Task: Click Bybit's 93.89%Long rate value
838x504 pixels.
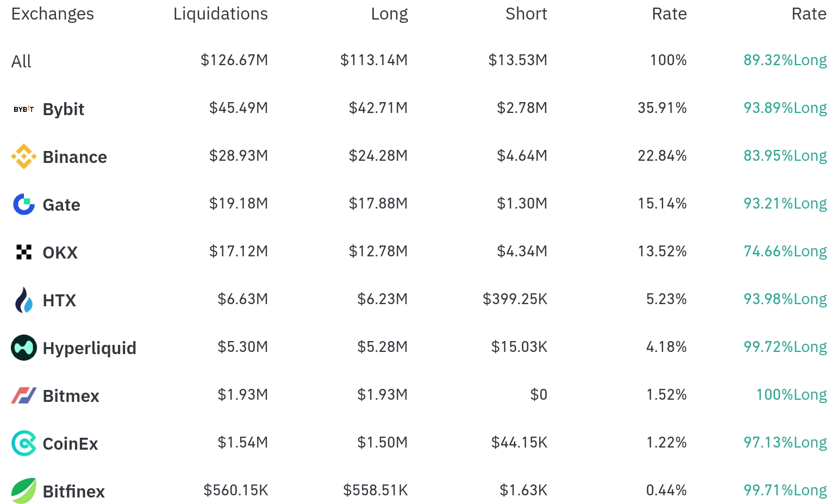Action: (x=785, y=108)
